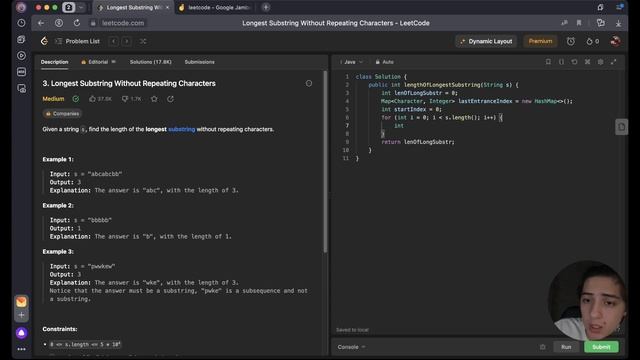Image resolution: width=640 pixels, height=360 pixels.
Task: Switch to the 'leetcode - Google' browser tab
Action: [215, 7]
